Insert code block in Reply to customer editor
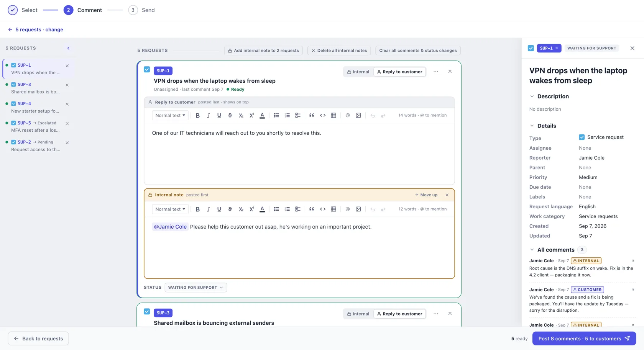Viewport: 644px width, 350px height. click(323, 115)
